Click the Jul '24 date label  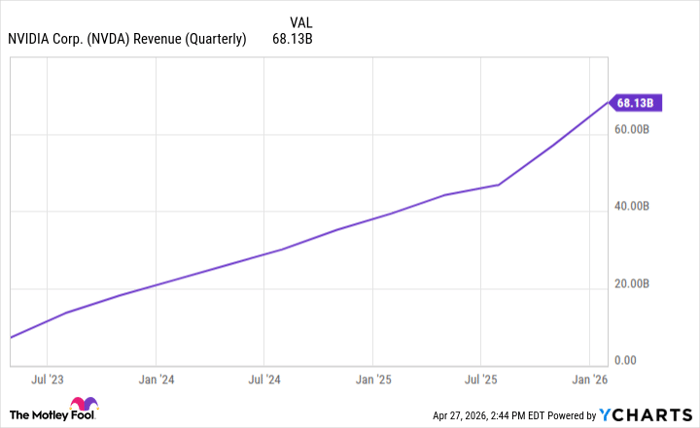(264, 379)
